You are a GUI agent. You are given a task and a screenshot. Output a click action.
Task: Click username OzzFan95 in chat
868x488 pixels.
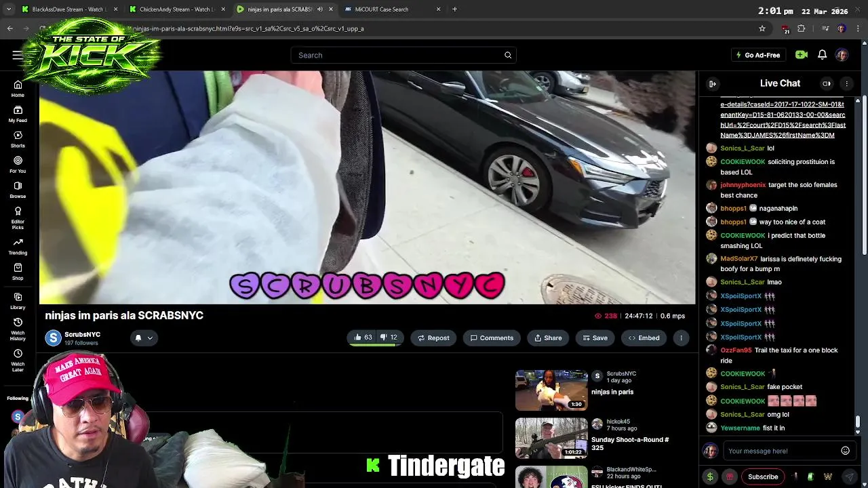tap(736, 350)
